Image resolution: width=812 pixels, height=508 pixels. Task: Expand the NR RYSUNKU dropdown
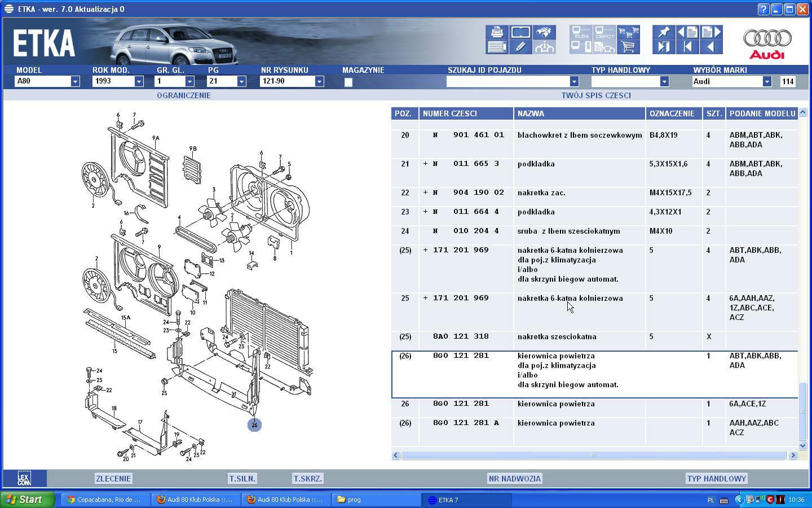point(319,81)
